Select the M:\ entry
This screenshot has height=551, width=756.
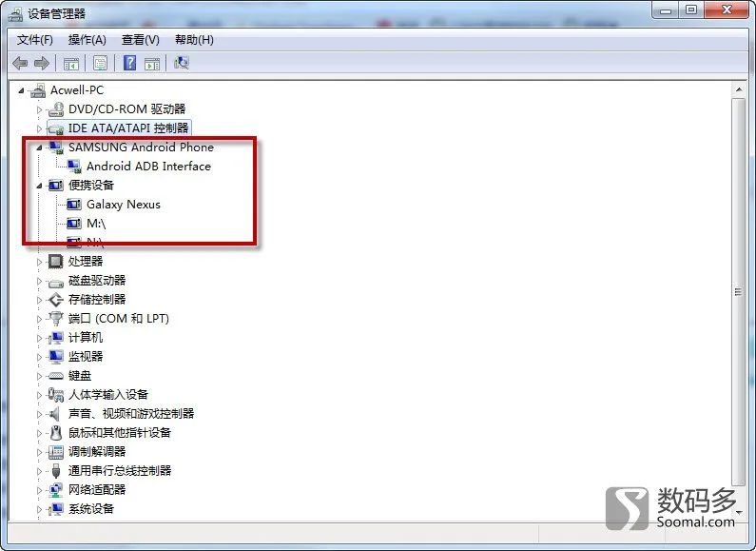96,224
